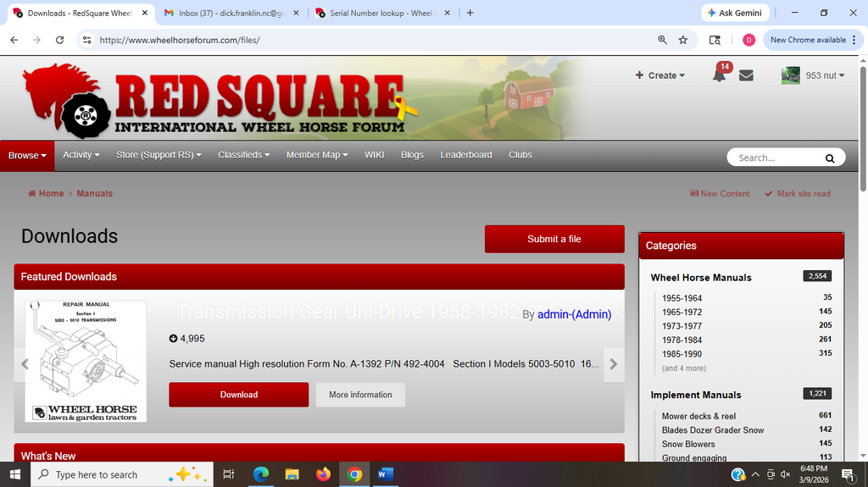Expand '(and 4 more)' Wheel Horse categories
The height and width of the screenshot is (487, 868).
point(684,368)
